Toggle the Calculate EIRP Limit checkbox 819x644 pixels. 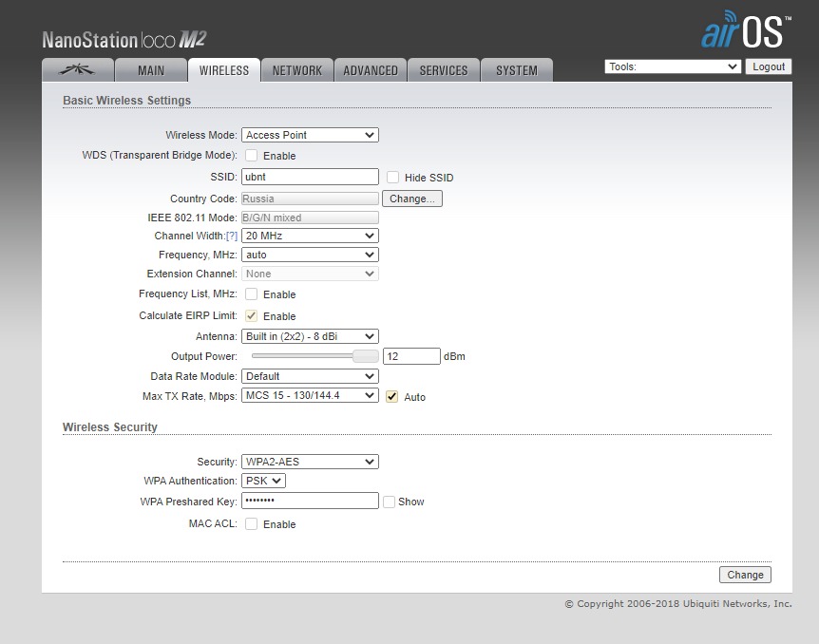click(x=251, y=316)
